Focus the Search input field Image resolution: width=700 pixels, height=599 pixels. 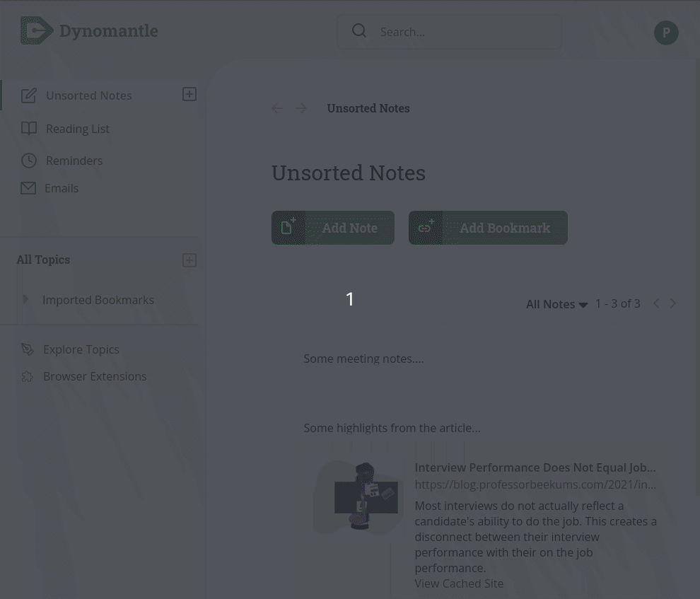[x=450, y=32]
